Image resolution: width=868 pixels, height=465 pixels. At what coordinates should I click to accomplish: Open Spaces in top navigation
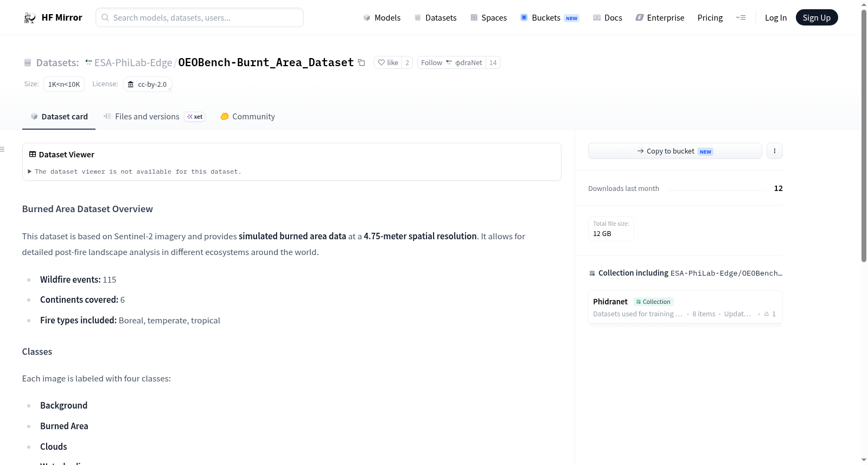(x=489, y=18)
